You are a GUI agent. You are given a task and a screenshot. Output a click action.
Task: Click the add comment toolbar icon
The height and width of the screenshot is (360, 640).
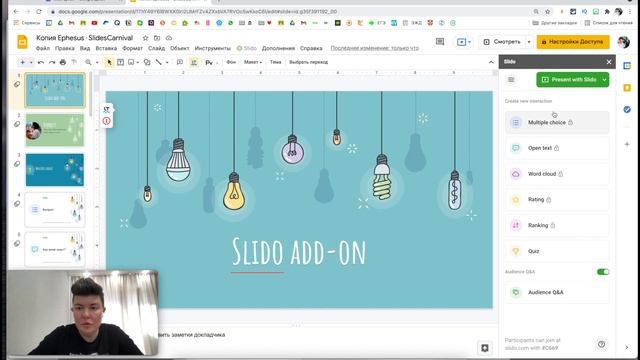180,62
